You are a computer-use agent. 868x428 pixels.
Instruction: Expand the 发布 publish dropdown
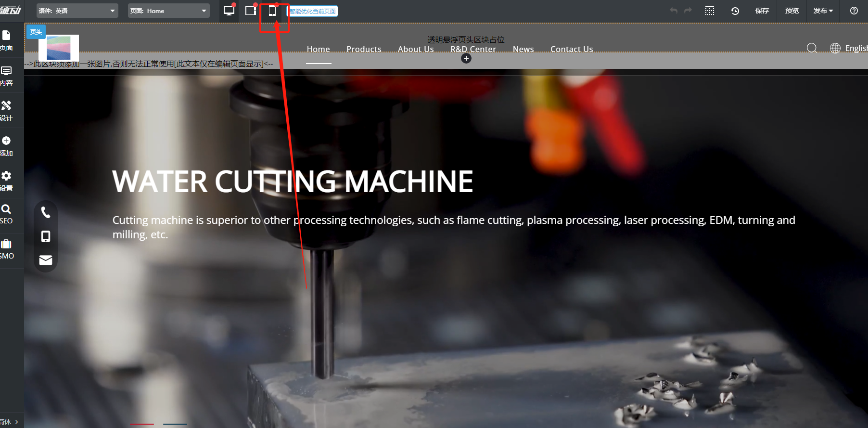tap(823, 11)
